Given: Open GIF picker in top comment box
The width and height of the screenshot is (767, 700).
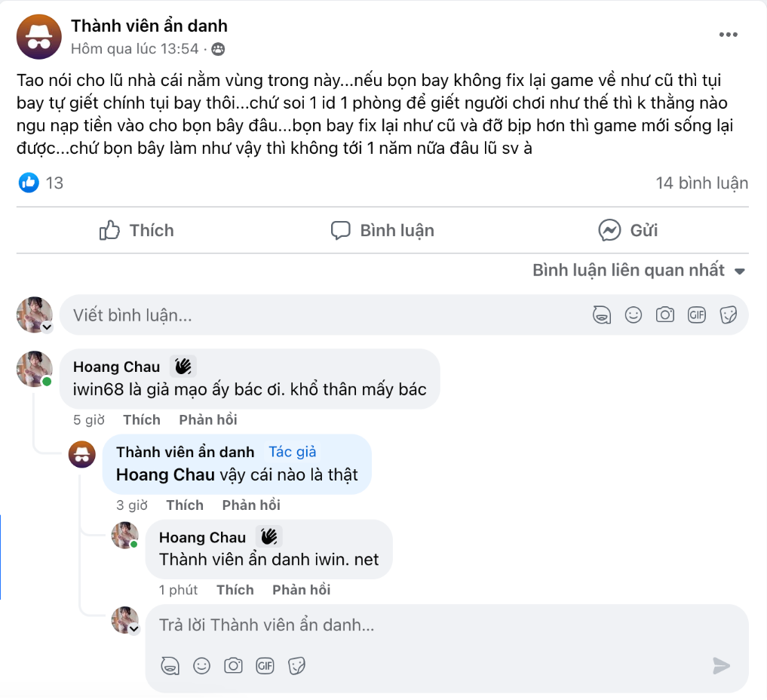Looking at the screenshot, I should [696, 315].
